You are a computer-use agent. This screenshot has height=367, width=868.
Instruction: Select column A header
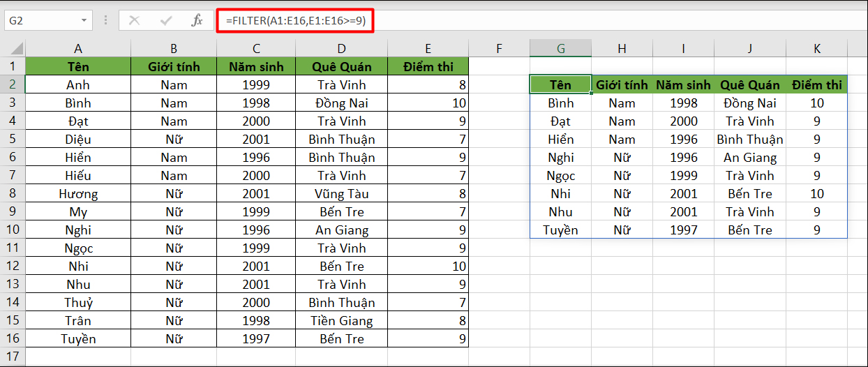click(78, 48)
